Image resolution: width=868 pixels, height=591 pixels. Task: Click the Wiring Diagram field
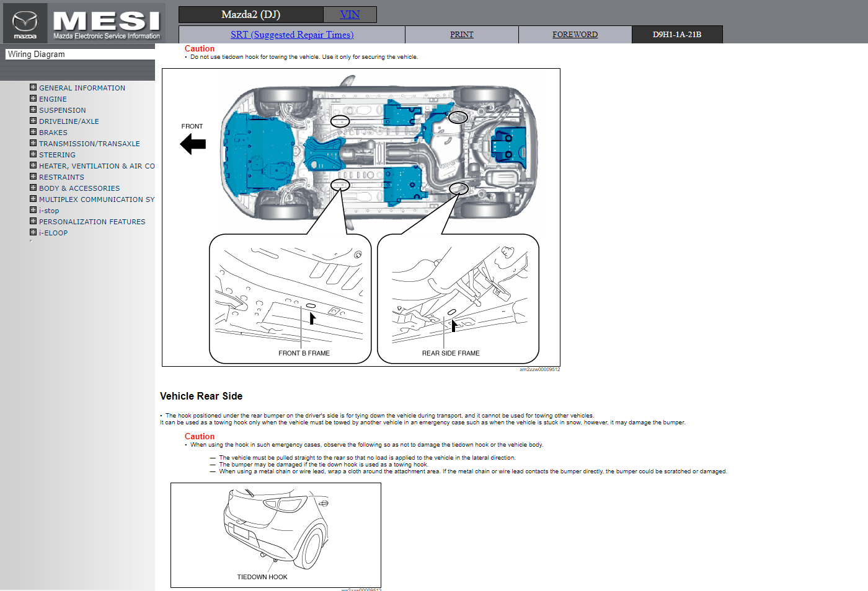(79, 55)
